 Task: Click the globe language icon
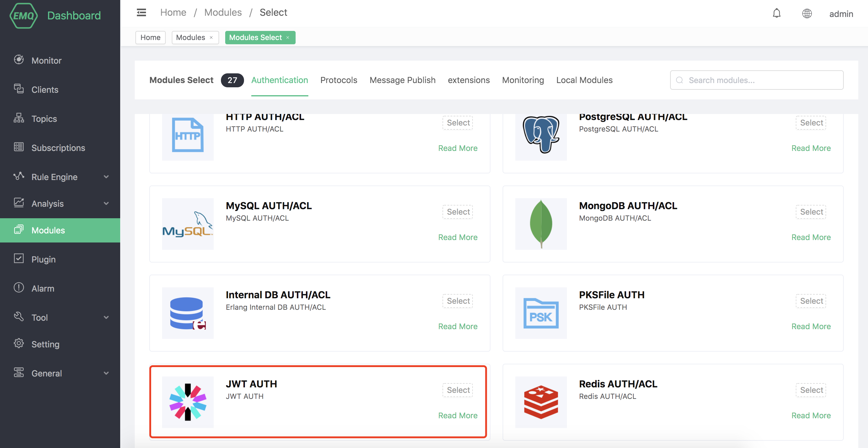807,13
